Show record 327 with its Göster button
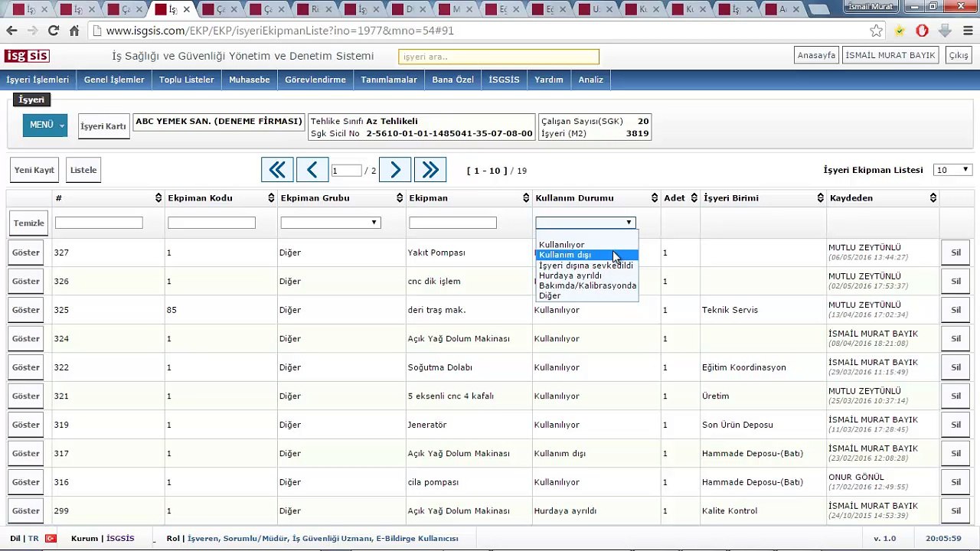980x551 pixels. (26, 253)
